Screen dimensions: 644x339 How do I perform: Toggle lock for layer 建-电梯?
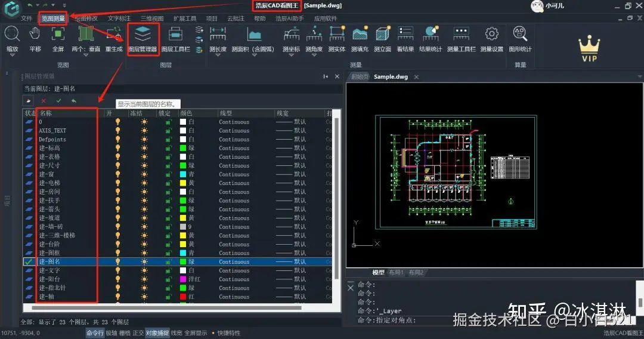(168, 183)
